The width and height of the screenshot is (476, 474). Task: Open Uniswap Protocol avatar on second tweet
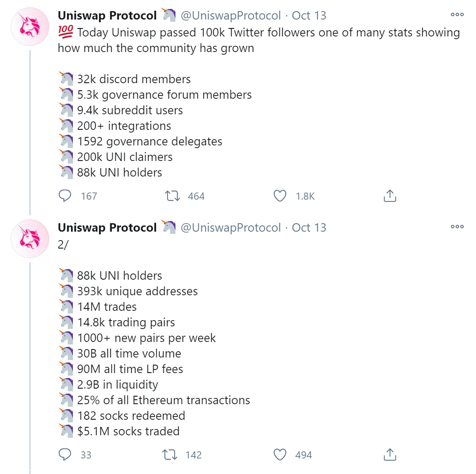30,239
